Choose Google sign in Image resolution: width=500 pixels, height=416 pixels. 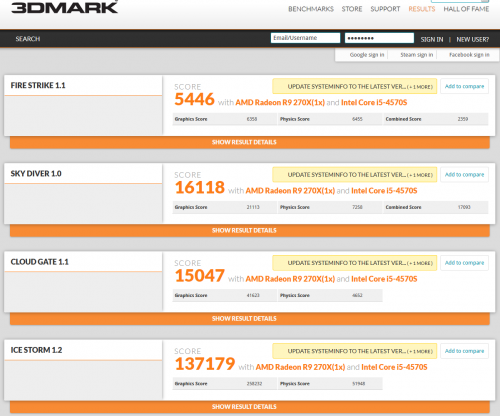click(x=367, y=55)
